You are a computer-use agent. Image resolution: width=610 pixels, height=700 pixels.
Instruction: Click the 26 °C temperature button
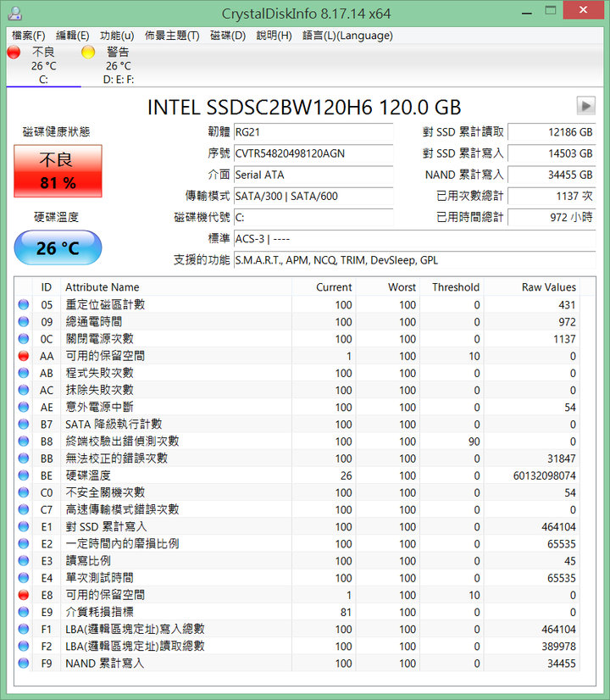(x=58, y=247)
